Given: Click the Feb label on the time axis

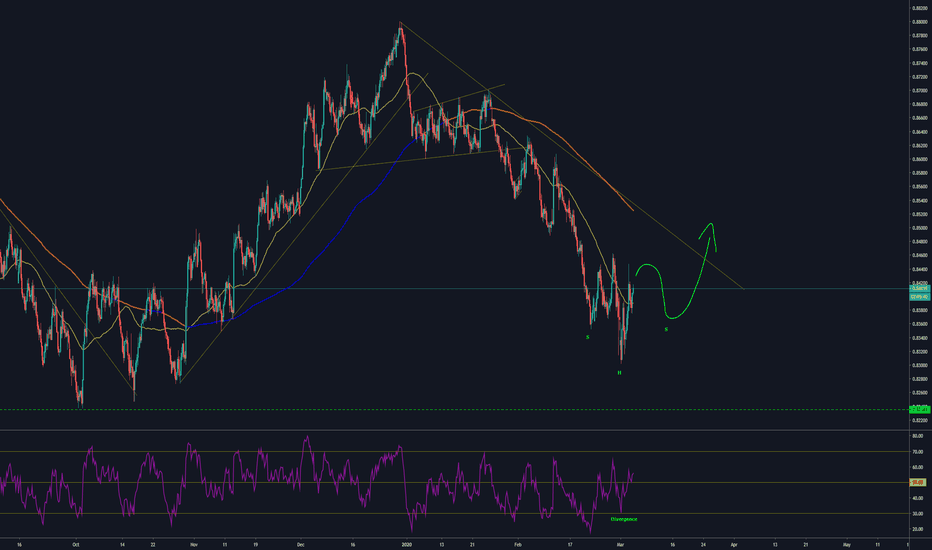Looking at the screenshot, I should coord(517,545).
